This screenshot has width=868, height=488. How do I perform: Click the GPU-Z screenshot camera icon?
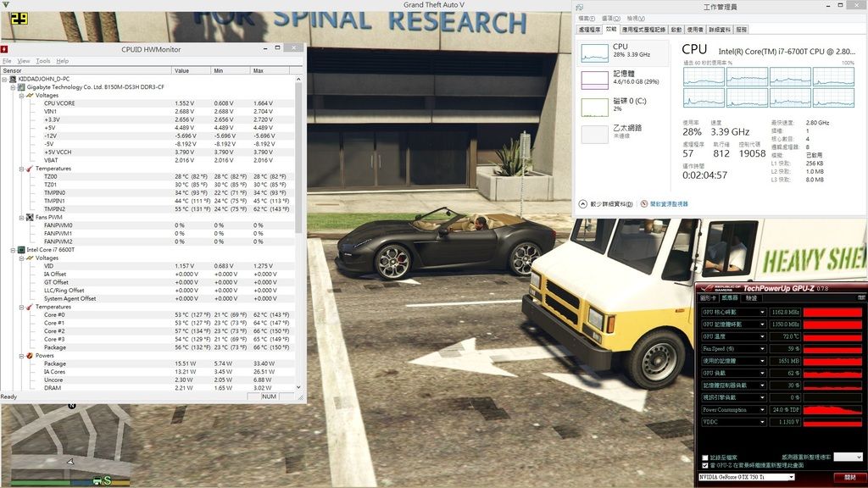861,297
